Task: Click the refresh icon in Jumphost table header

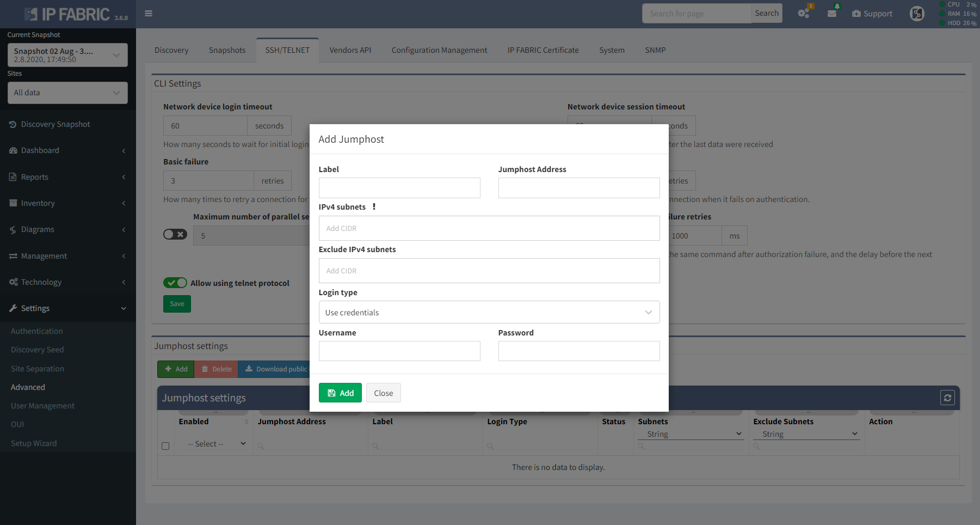Action: pos(947,398)
